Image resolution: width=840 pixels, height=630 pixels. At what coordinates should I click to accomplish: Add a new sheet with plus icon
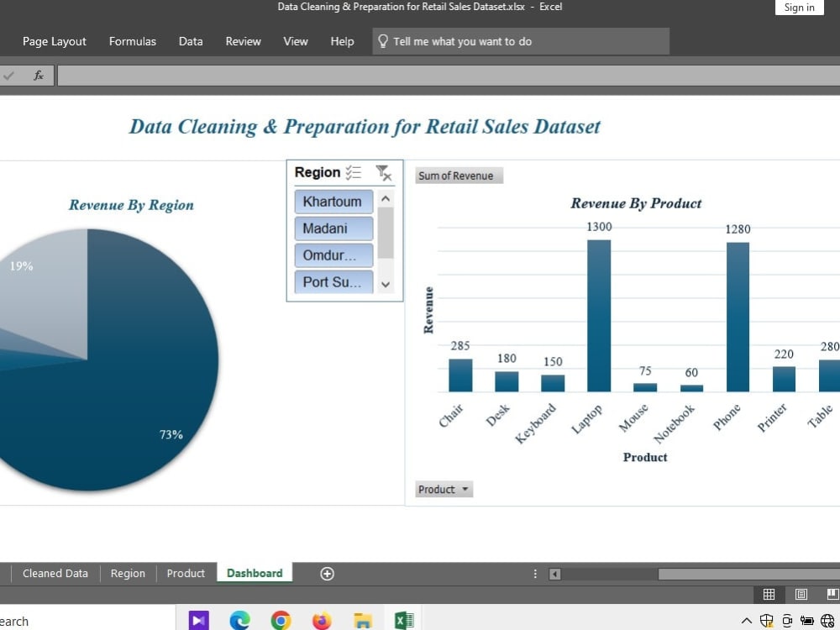pyautogui.click(x=327, y=574)
